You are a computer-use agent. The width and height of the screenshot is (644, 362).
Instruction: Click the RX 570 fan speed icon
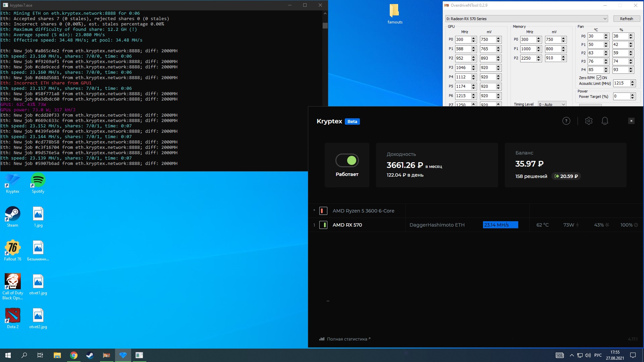[607, 225]
